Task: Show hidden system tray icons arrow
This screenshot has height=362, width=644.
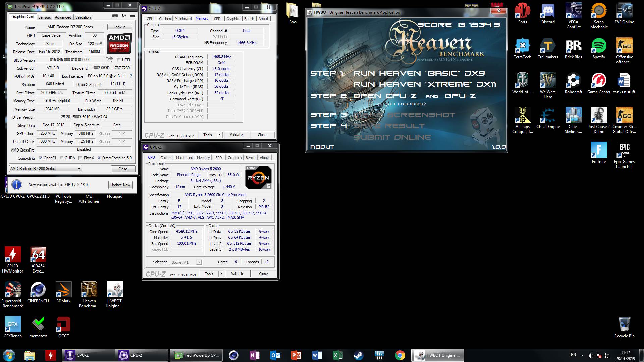Action: pos(583,356)
